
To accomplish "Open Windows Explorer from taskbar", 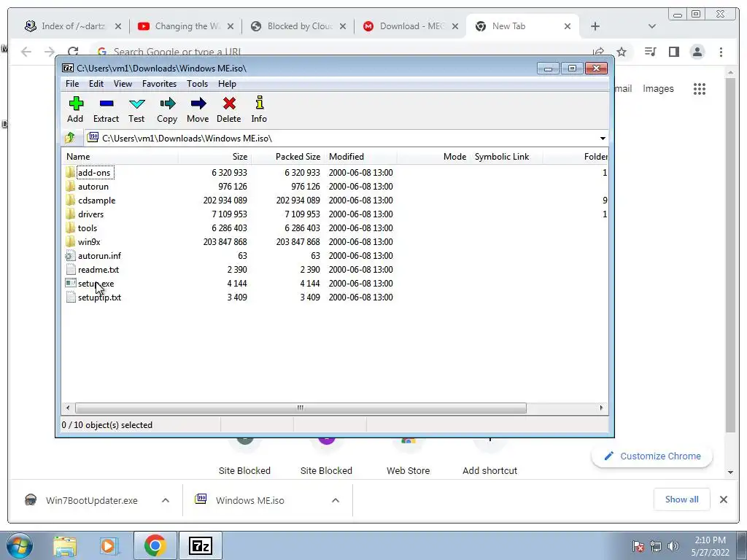I will 64,545.
